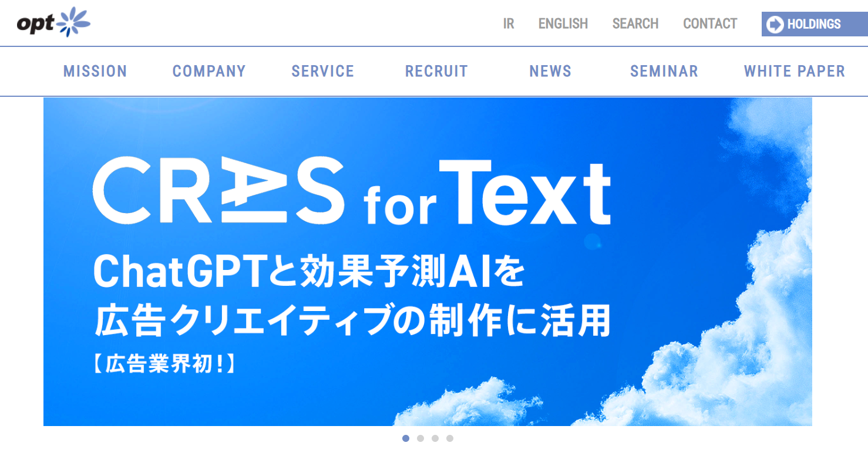The width and height of the screenshot is (868, 473).
Task: Open the WHITE PAPER menu item
Action: pos(795,72)
